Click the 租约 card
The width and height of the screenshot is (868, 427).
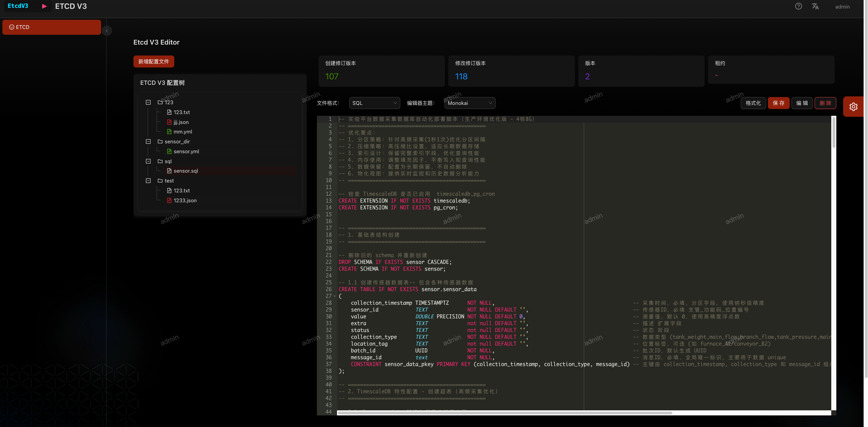click(771, 69)
